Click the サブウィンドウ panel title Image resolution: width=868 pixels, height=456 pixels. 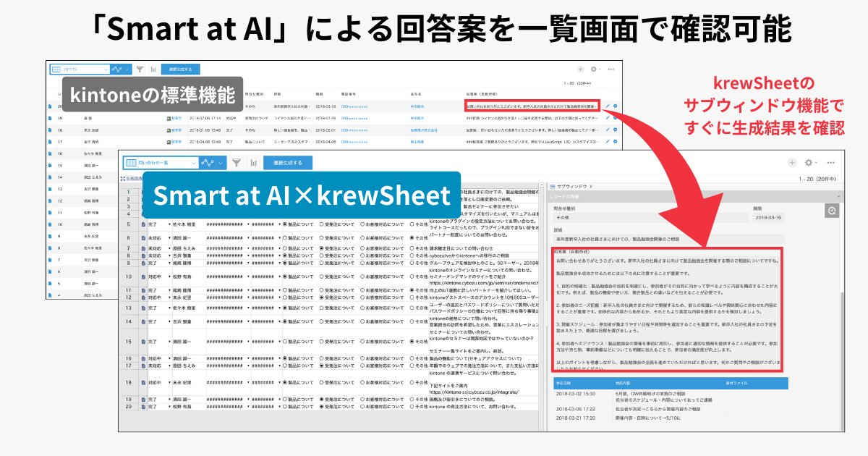click(x=571, y=185)
